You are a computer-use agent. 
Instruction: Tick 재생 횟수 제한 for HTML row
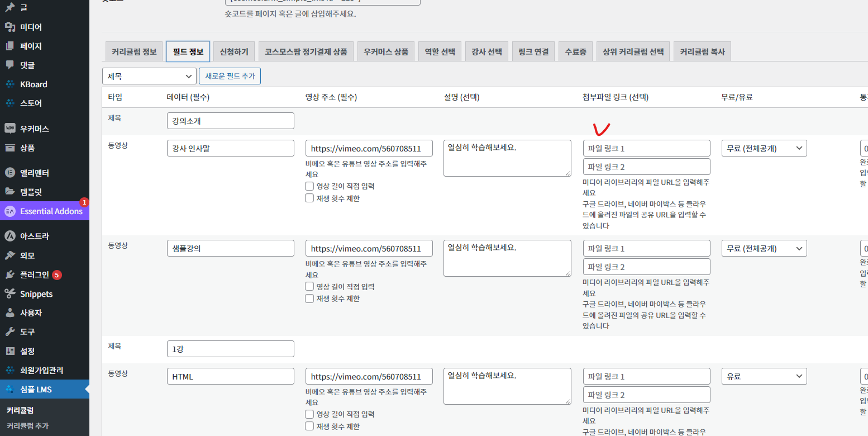pyautogui.click(x=309, y=426)
